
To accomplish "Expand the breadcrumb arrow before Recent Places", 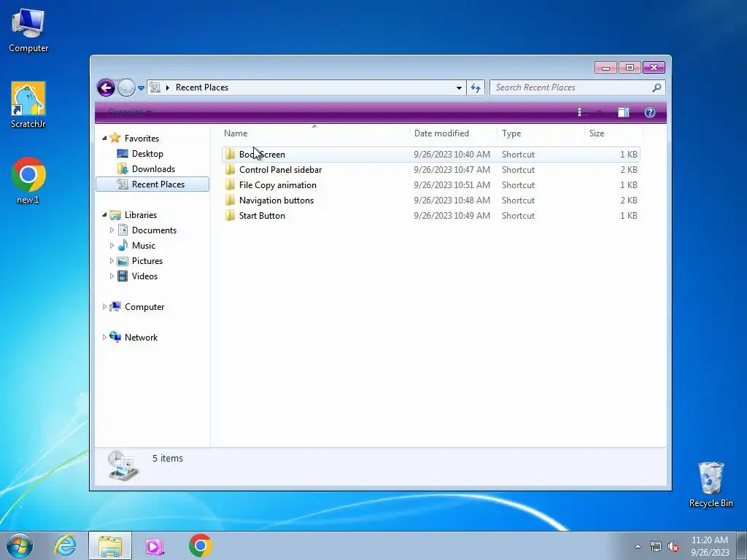I will 168,87.
